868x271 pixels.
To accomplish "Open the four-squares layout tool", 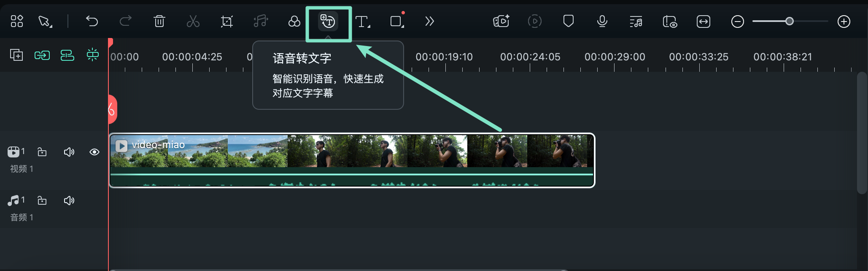I will tap(17, 21).
